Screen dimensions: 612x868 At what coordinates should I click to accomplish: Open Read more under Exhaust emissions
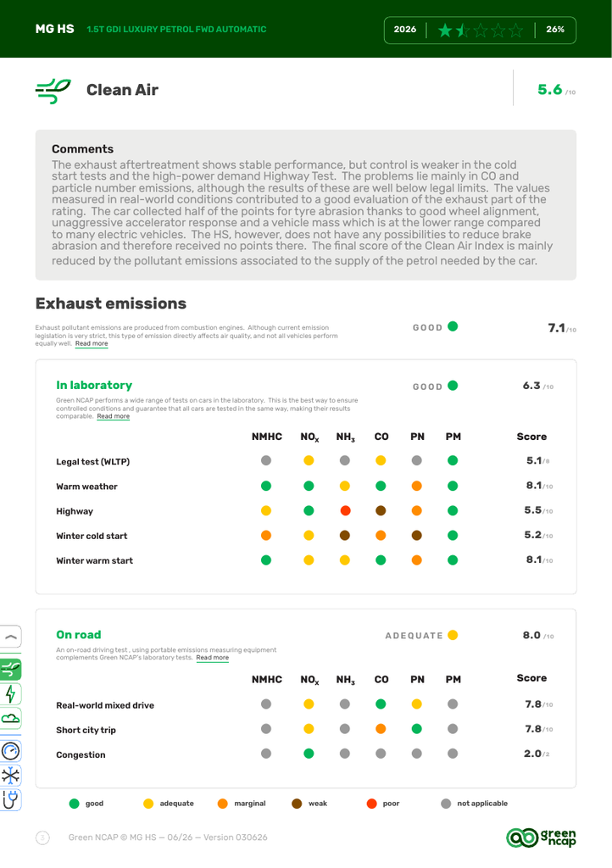[92, 344]
